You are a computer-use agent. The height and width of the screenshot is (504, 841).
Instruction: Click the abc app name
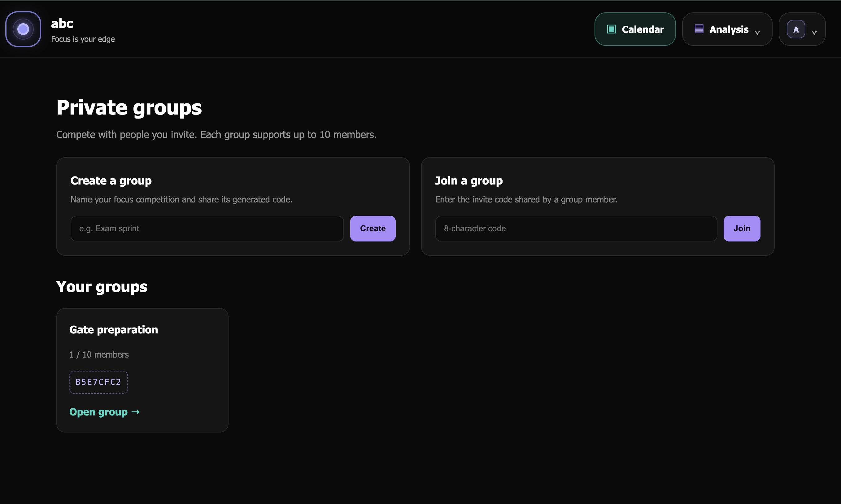point(62,24)
